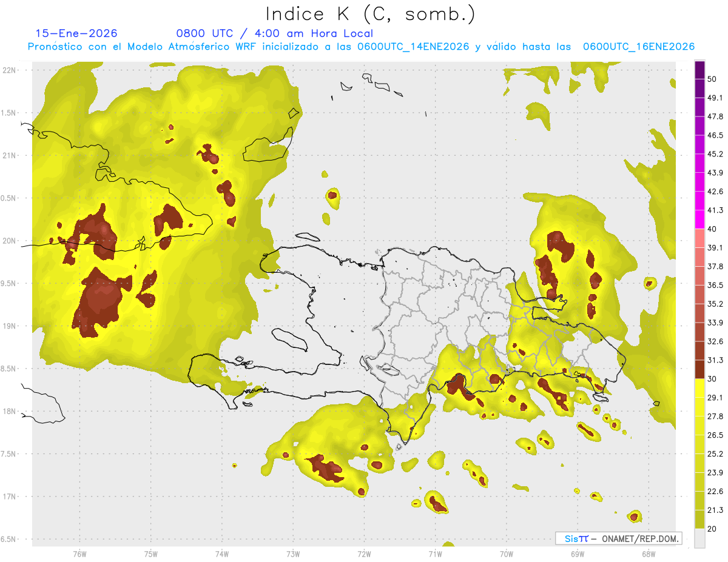Screen dimensions: 728x562
Task: Click the '7.5N' latitude label
Action: [8, 453]
